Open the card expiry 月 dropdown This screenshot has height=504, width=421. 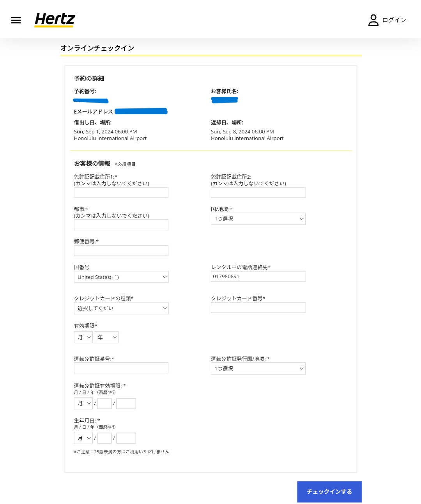[x=83, y=337]
